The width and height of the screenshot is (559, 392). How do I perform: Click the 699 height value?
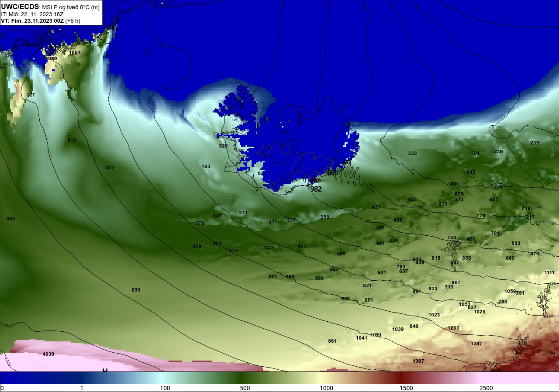136,290
